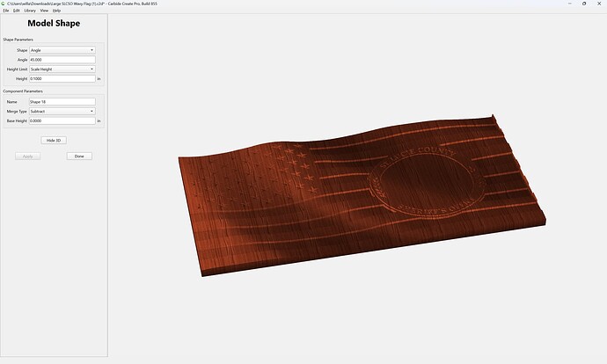
Task: Click the Done button
Action: [x=79, y=157]
